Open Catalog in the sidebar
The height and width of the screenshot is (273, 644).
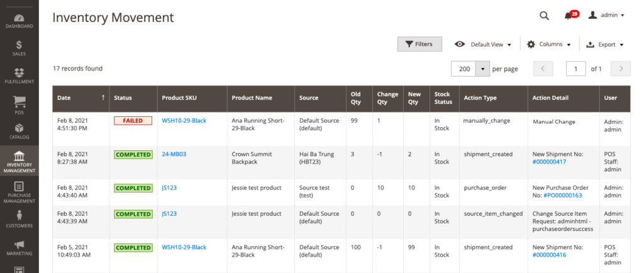19,131
